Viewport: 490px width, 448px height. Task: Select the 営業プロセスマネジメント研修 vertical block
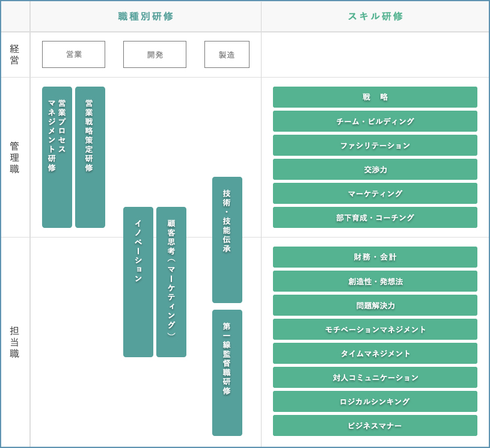pos(57,158)
